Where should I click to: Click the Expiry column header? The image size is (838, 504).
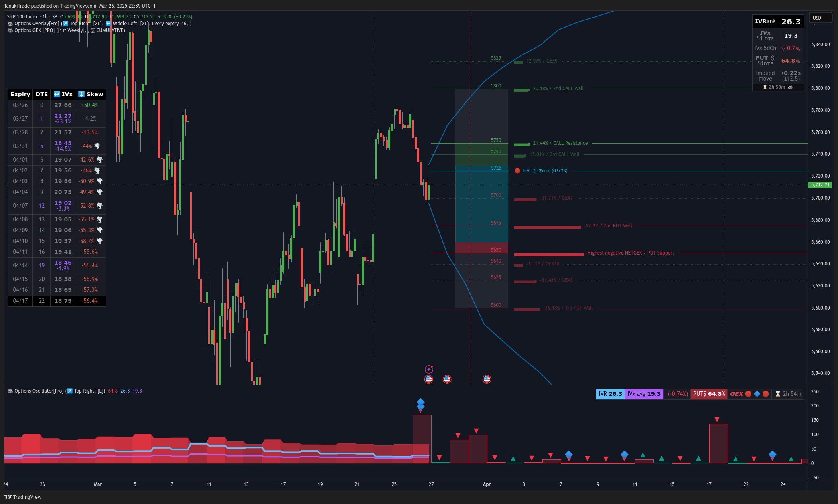pos(20,94)
